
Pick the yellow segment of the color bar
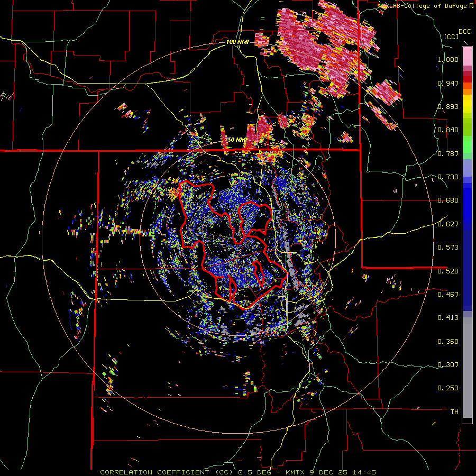pos(467,104)
